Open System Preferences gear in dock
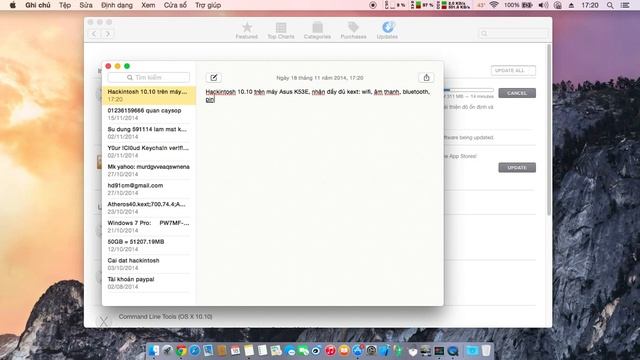This screenshot has width=640, height=360. click(x=371, y=350)
